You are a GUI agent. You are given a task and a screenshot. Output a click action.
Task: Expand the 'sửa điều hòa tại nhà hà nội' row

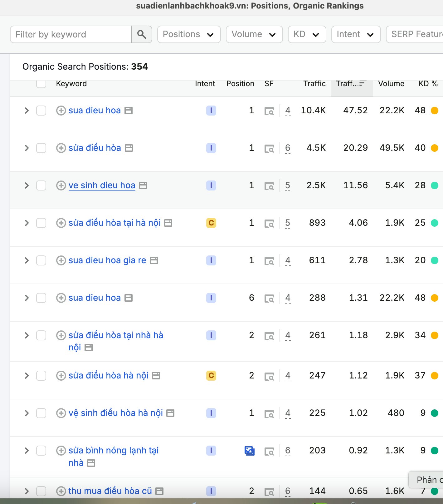27,335
